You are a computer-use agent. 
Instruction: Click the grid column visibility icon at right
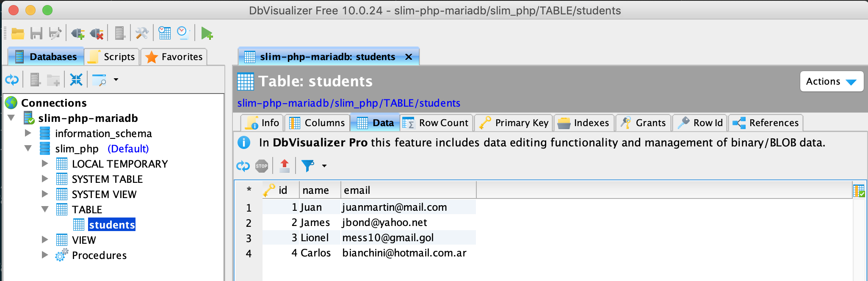[x=859, y=191]
